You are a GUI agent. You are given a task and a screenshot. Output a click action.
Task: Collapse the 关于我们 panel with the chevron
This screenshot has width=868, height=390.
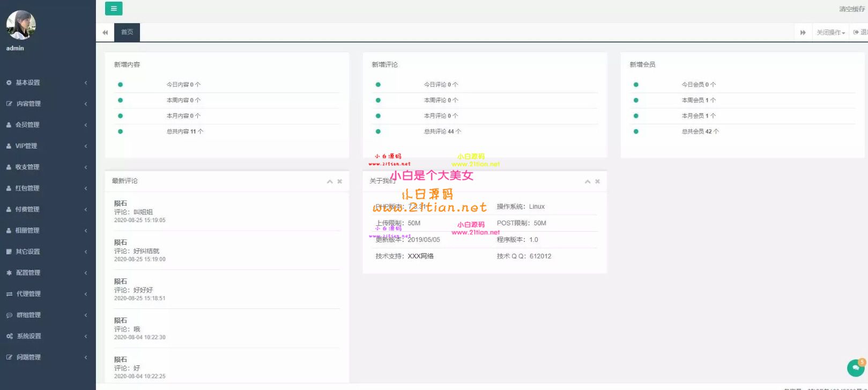pos(588,181)
